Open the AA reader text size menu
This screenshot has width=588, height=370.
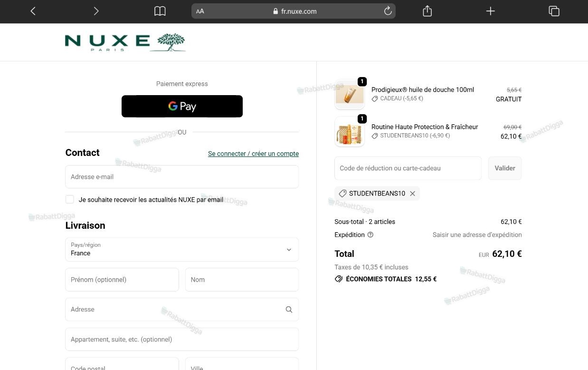point(200,11)
